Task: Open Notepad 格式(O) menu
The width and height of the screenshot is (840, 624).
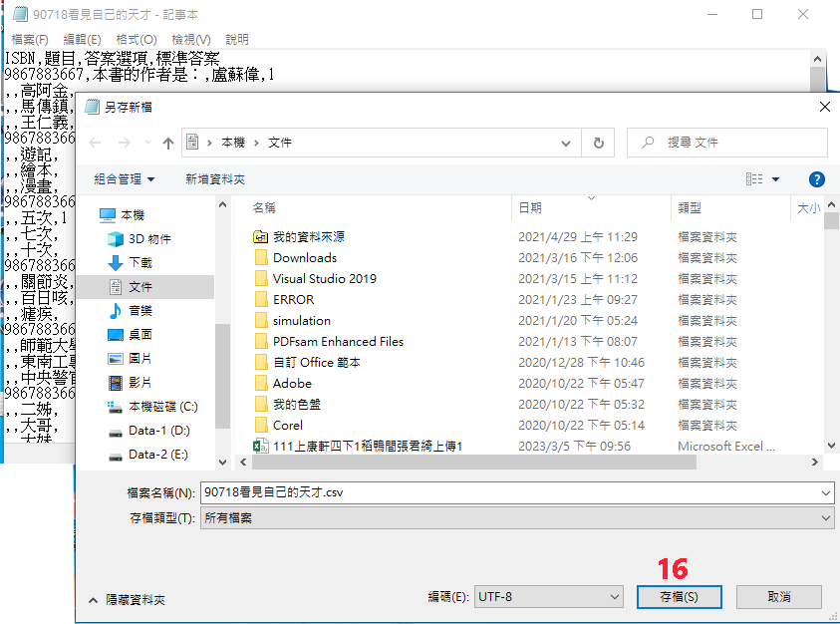Action: (137, 39)
